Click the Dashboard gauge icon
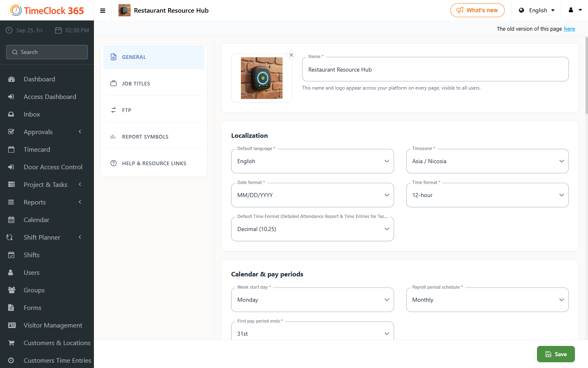The height and width of the screenshot is (368, 588). click(11, 79)
